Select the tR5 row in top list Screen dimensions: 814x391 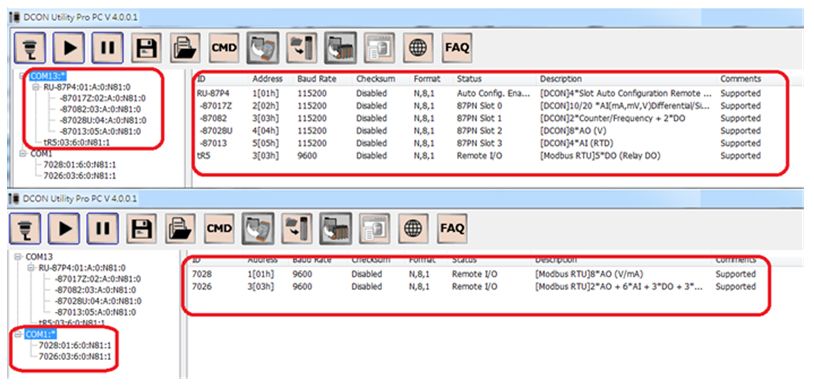[x=479, y=156]
